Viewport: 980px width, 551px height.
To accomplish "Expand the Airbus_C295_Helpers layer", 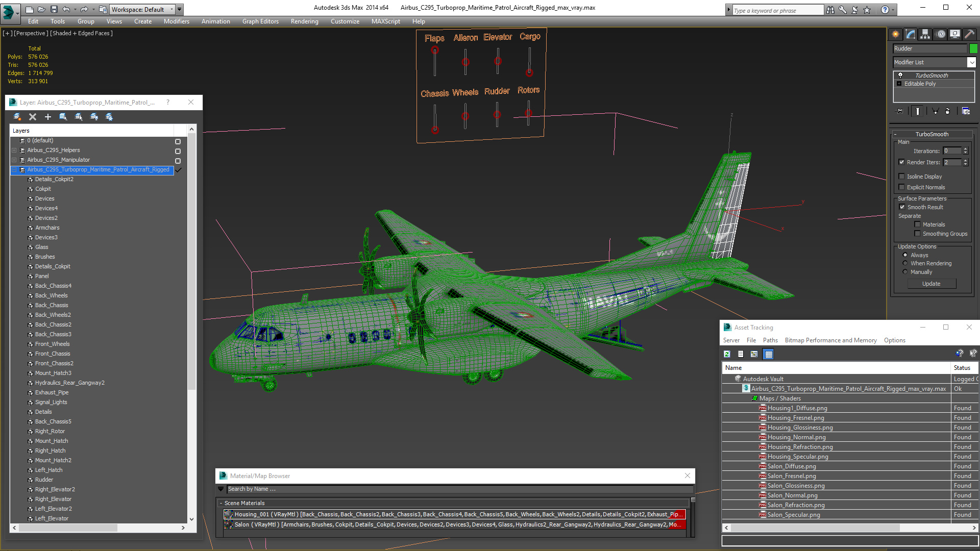I will click(x=14, y=151).
